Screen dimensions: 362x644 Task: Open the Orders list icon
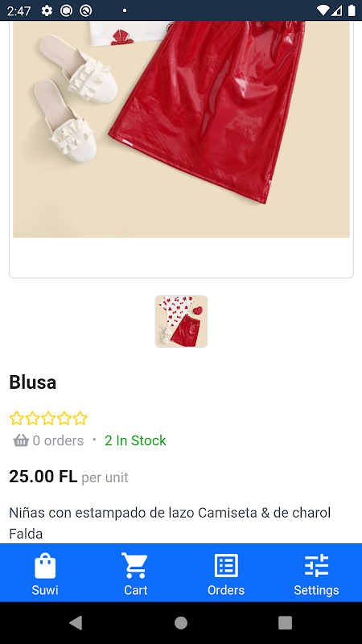click(x=226, y=566)
